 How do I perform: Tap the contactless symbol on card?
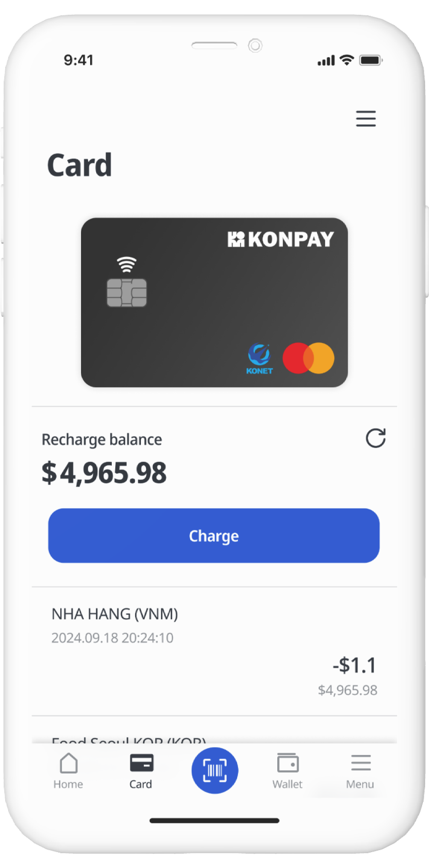127,264
